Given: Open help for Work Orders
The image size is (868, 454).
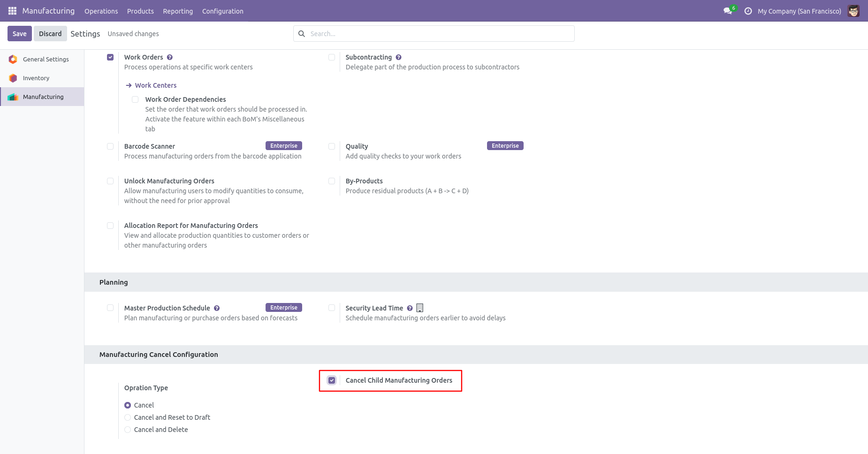Looking at the screenshot, I should tap(170, 57).
